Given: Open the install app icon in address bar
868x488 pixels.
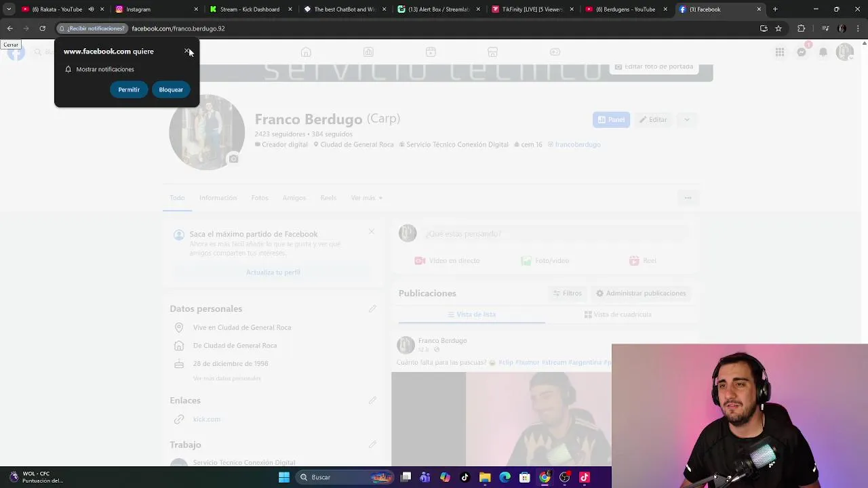Looking at the screenshot, I should coord(764,28).
